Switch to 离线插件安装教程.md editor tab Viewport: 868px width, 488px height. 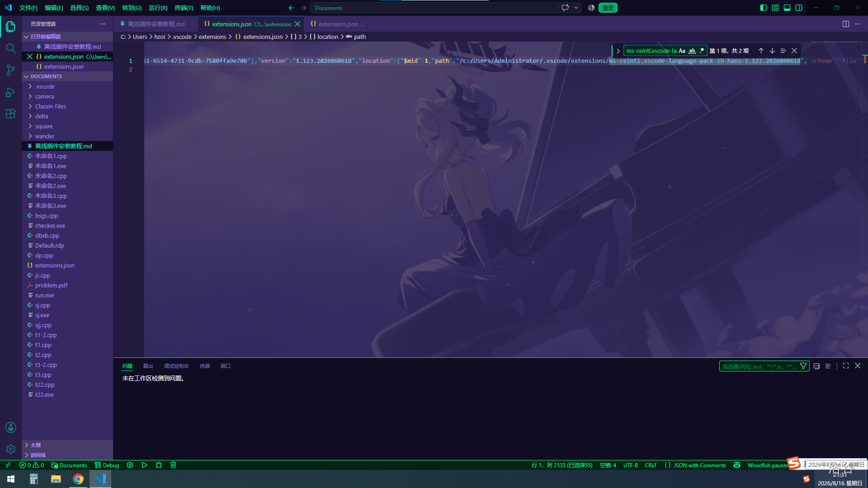coord(156,24)
